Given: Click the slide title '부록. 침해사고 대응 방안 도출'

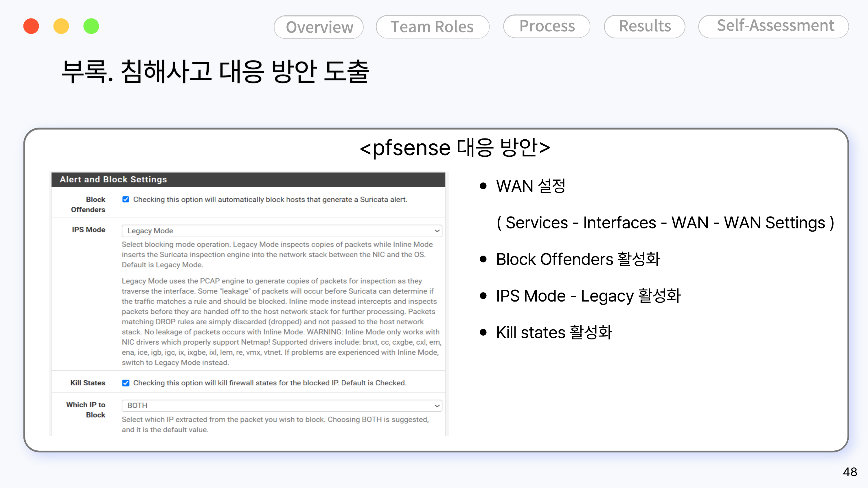Looking at the screenshot, I should (215, 71).
